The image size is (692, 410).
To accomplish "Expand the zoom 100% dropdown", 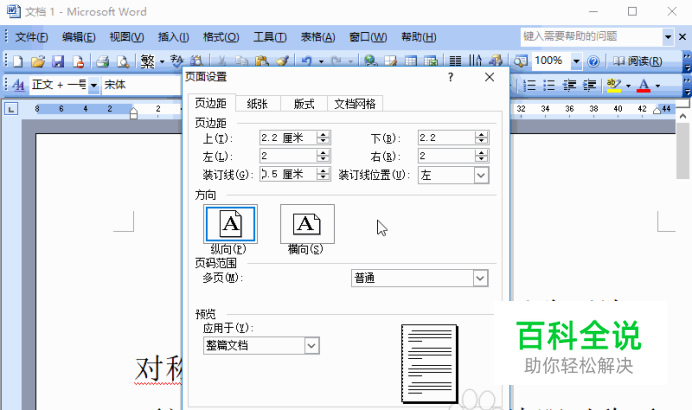I will click(x=576, y=61).
